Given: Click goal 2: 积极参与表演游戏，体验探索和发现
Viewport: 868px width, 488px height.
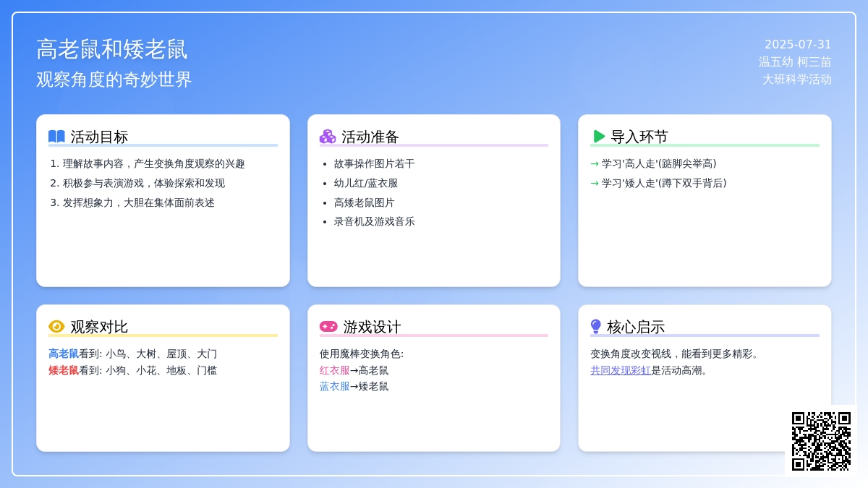Looking at the screenshot, I should tap(144, 183).
